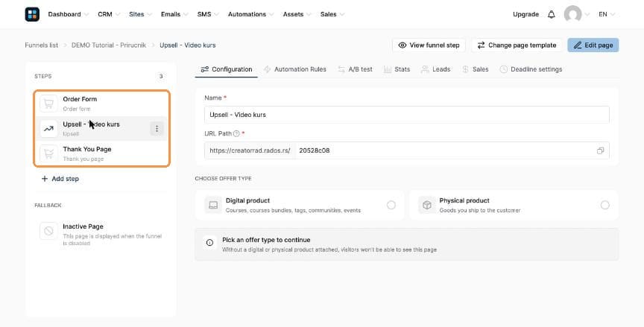Select the Order Form step
This screenshot has height=327, width=644.
click(101, 104)
